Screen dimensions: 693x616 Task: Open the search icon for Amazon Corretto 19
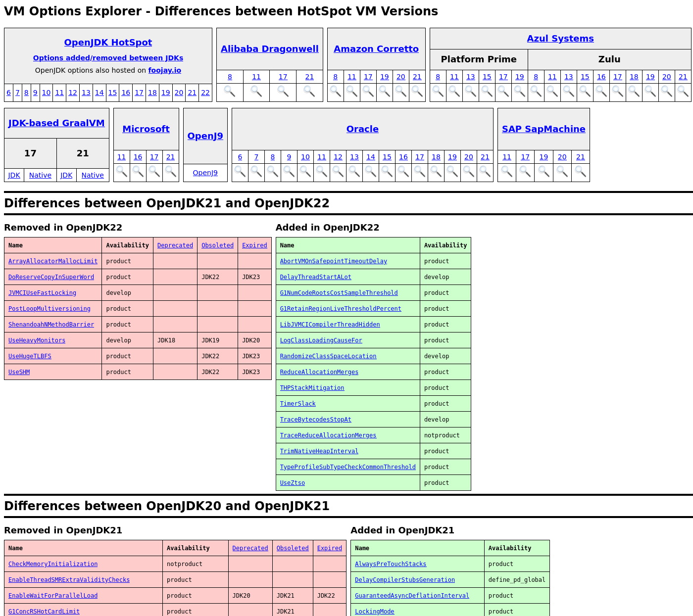(385, 92)
